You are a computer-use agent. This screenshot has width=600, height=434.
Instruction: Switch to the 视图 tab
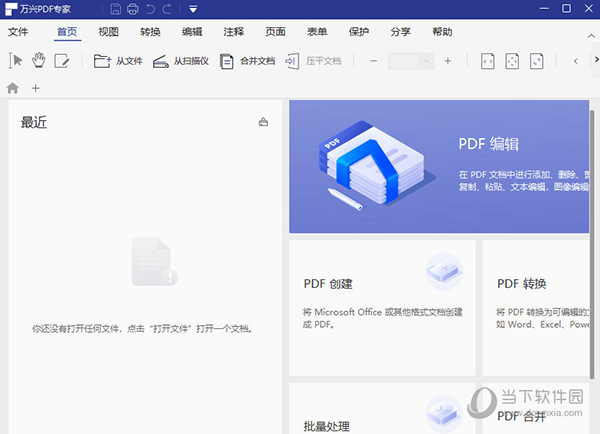[108, 32]
